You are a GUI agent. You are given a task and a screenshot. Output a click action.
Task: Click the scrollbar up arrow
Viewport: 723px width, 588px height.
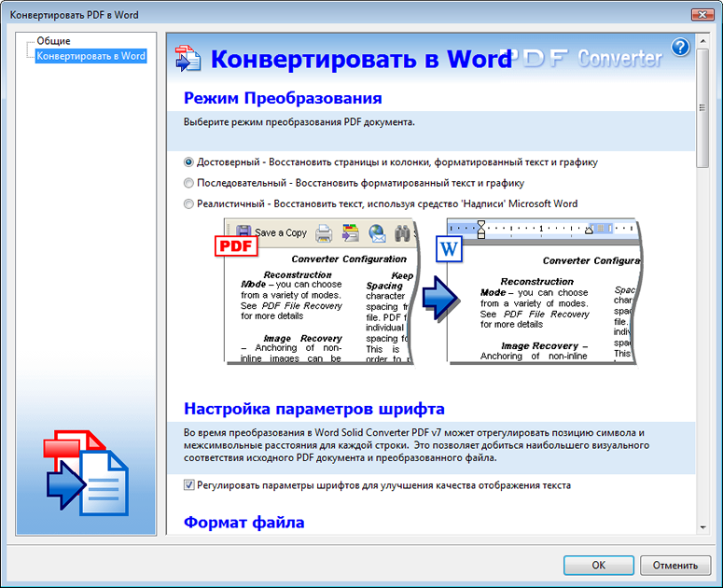[702, 41]
